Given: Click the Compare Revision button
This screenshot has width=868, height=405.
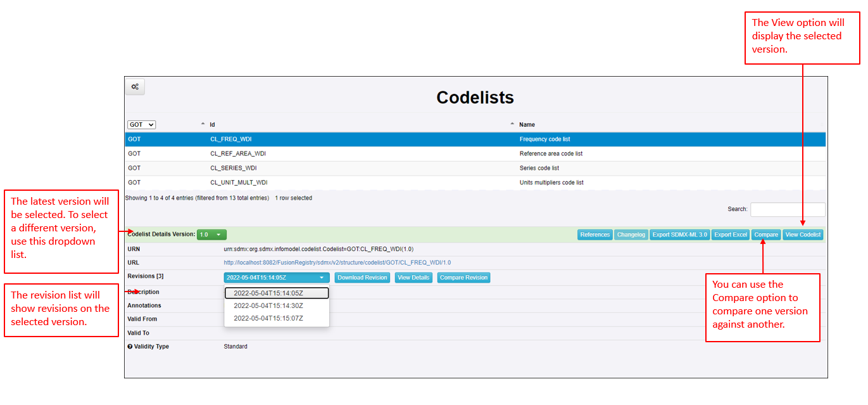Looking at the screenshot, I should [463, 278].
